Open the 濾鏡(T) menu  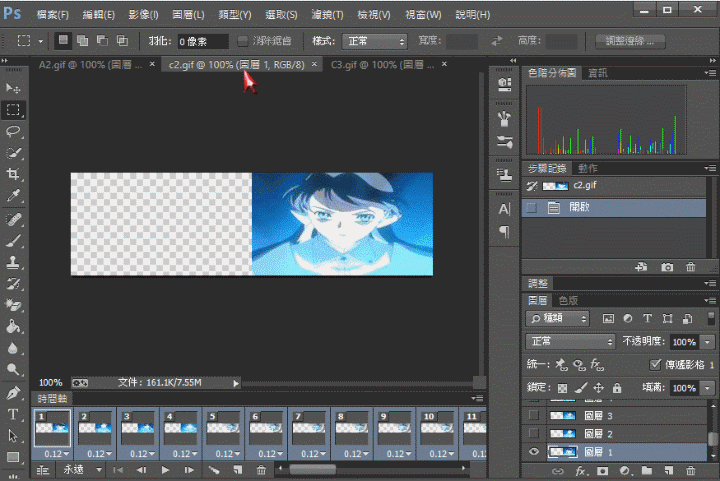tap(327, 15)
